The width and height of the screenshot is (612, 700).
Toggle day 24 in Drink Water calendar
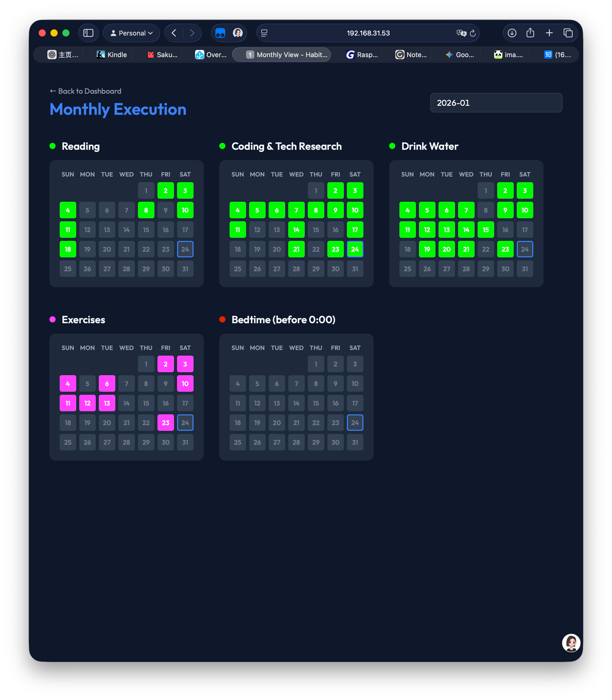click(524, 249)
